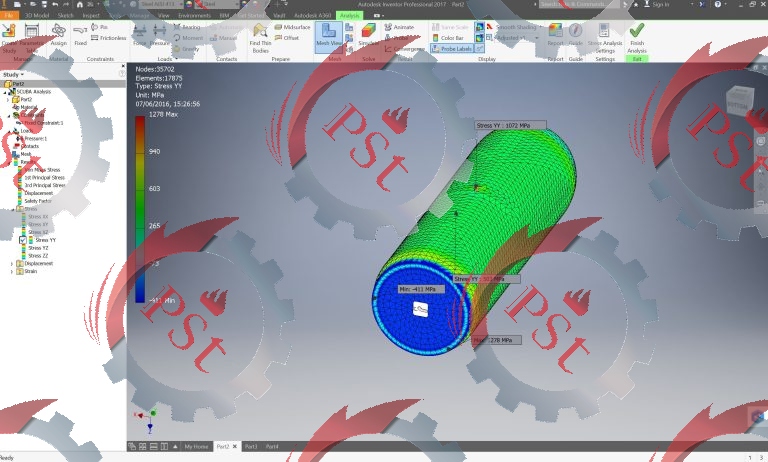768x462 pixels.
Task: Apply a Pressure load
Action: (160, 35)
